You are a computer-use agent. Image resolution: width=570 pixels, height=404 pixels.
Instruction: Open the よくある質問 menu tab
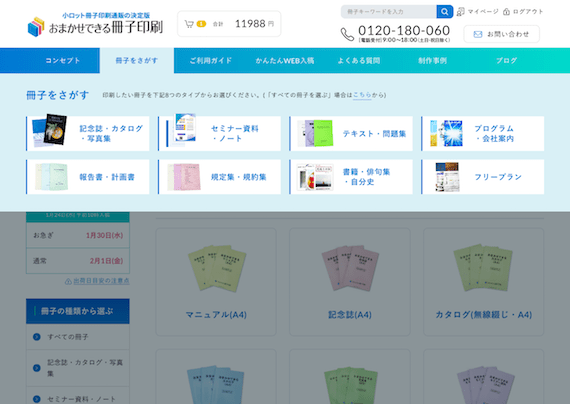click(359, 60)
